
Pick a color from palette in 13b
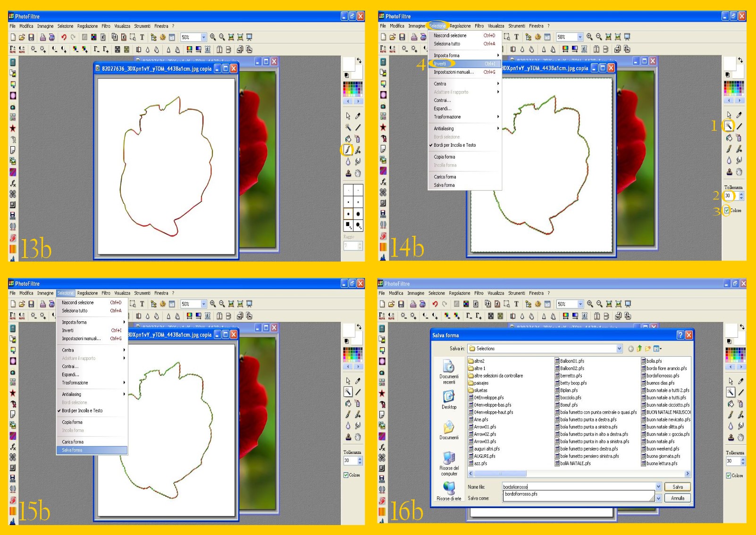coord(353,89)
